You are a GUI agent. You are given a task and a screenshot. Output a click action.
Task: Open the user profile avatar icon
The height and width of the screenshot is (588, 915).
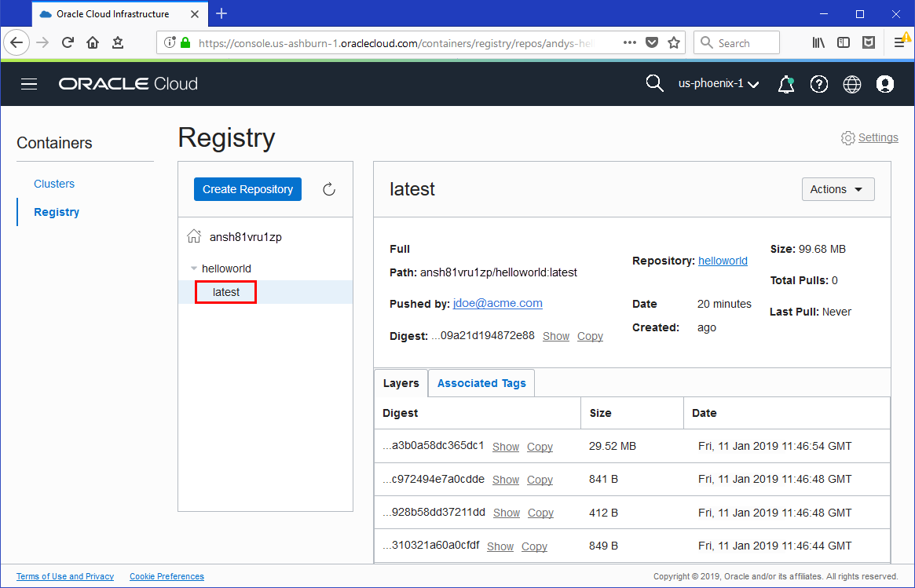click(884, 85)
